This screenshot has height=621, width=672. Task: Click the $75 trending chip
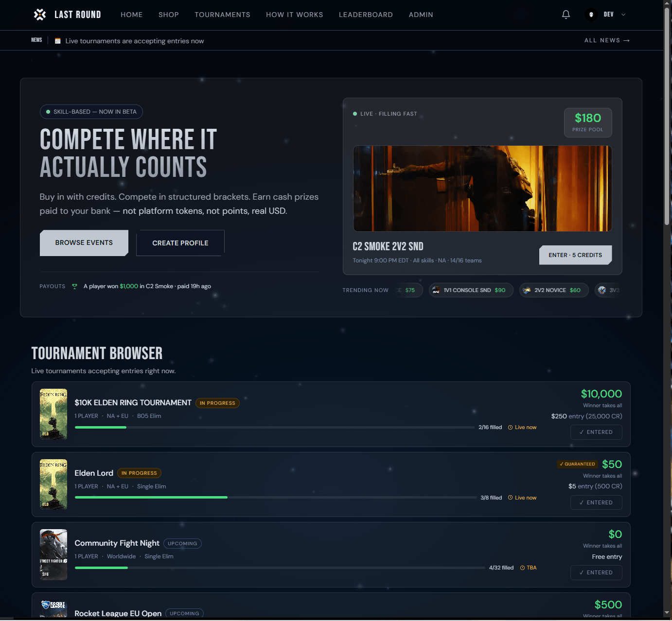410,290
